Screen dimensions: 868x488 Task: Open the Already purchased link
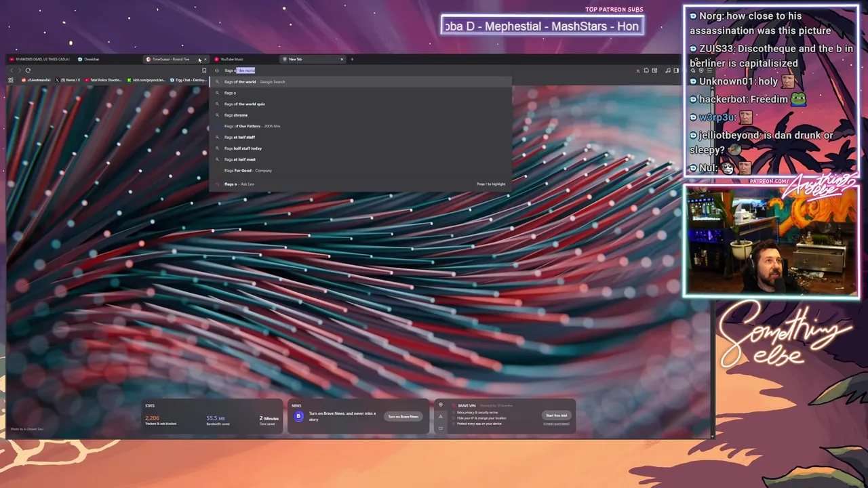556,424
